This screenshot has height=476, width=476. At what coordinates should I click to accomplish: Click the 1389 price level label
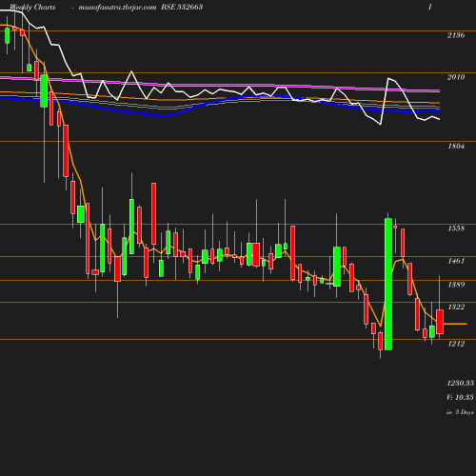click(x=456, y=285)
